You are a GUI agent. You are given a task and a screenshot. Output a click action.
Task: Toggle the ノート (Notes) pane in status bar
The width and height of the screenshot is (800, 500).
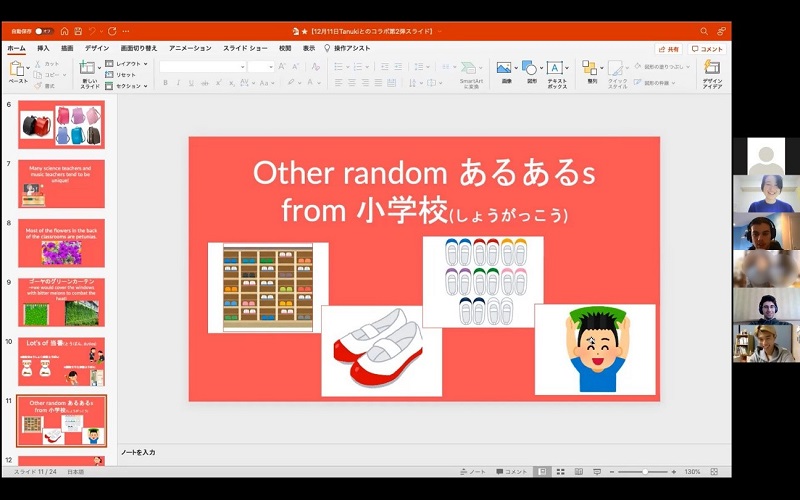(x=472, y=472)
